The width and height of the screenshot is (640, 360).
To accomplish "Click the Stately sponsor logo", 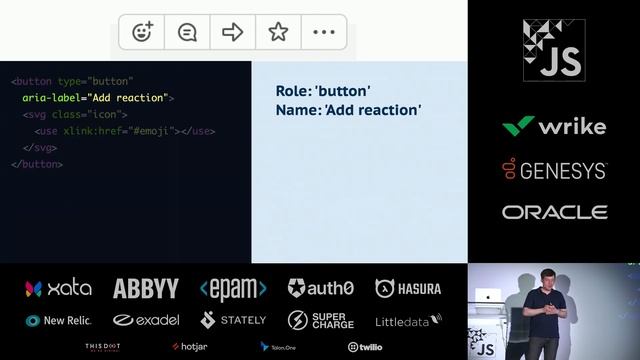I will 233,320.
